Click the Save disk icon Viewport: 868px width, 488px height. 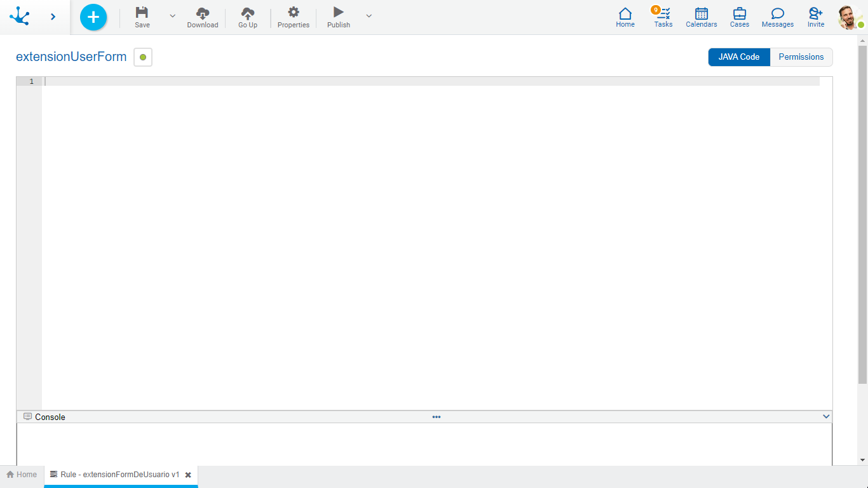pyautogui.click(x=142, y=13)
